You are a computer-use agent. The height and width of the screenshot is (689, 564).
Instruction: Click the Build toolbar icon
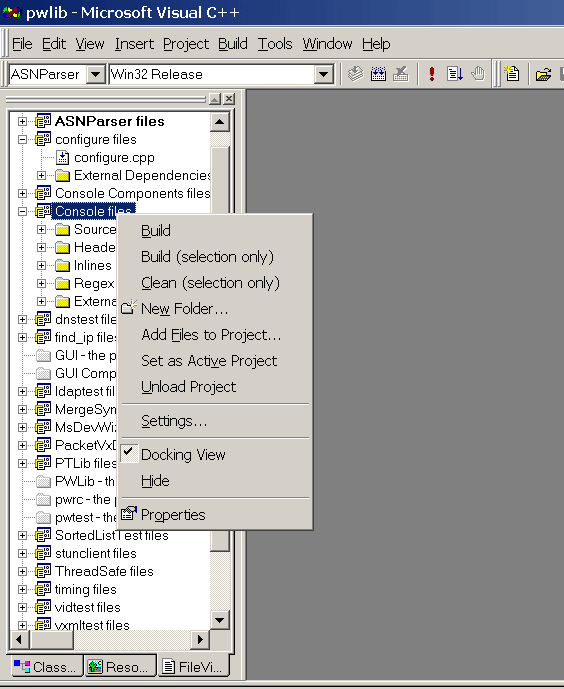pyautogui.click(x=378, y=74)
